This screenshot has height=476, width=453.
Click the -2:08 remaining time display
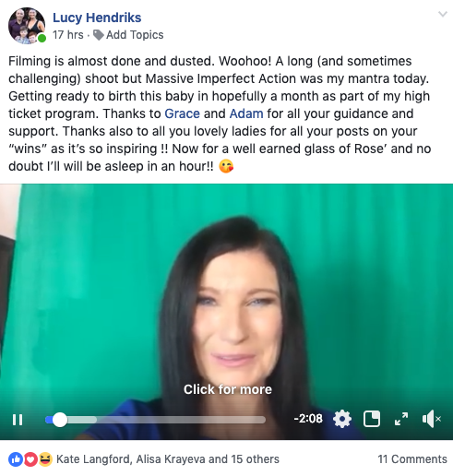pos(308,419)
